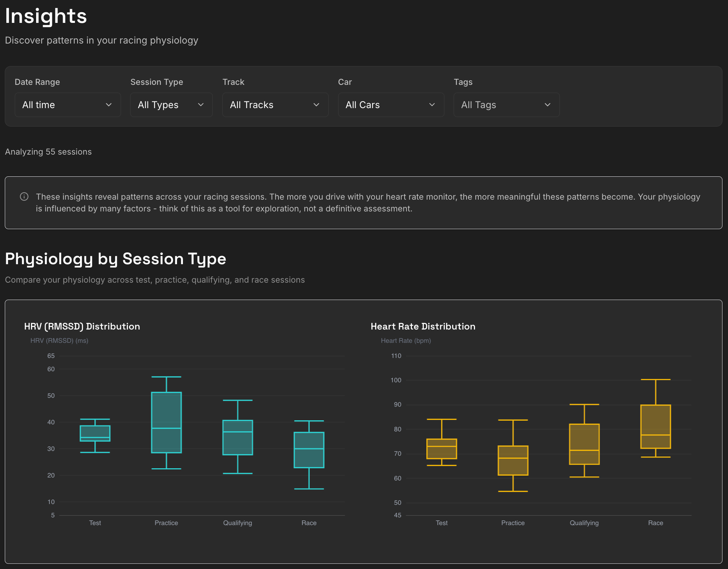Click 'Race' x-axis label in HRV chart
The height and width of the screenshot is (569, 728).
tap(309, 523)
